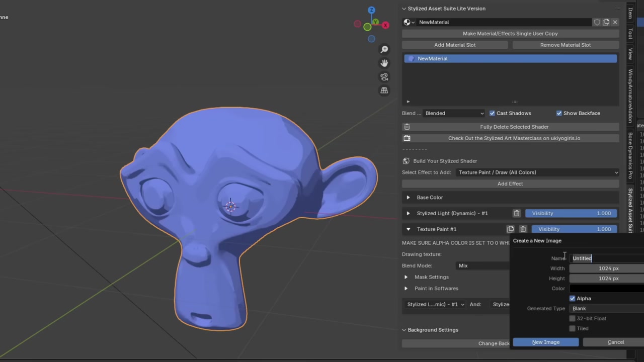Select the pan view hand icon

[384, 63]
